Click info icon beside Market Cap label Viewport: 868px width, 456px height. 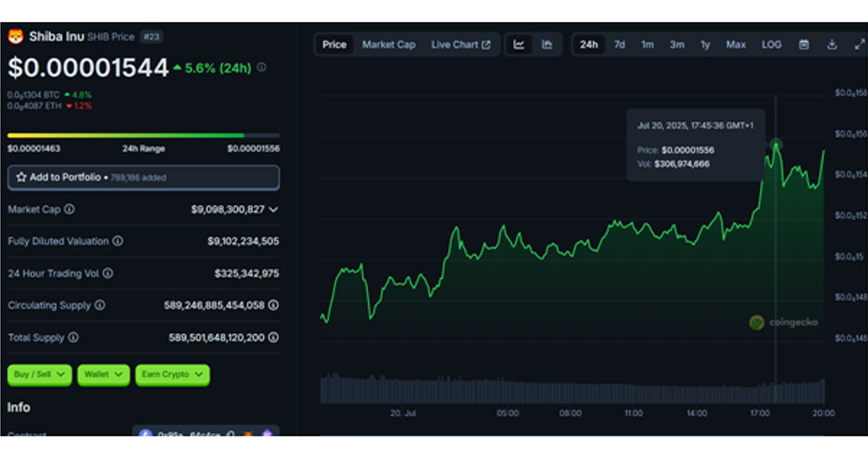pyautogui.click(x=69, y=209)
